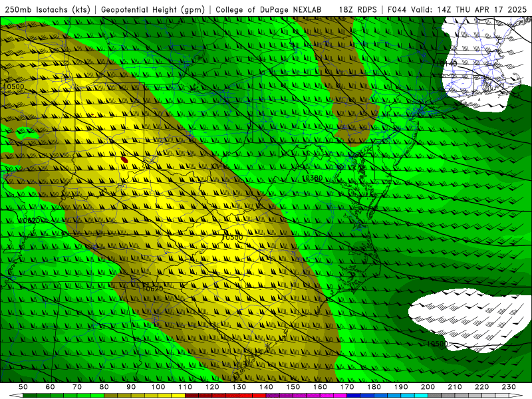Click the 80 value on color scale
The height and width of the screenshot is (399, 532).
tap(104, 387)
